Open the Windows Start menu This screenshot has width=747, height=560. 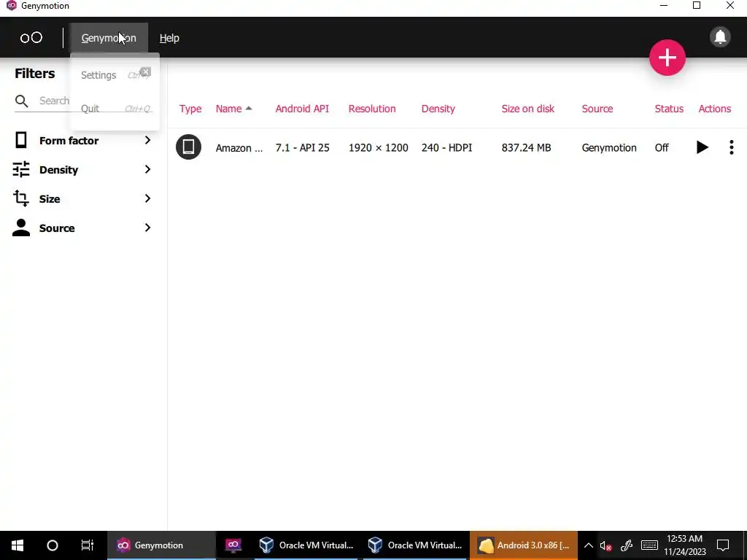click(x=18, y=545)
